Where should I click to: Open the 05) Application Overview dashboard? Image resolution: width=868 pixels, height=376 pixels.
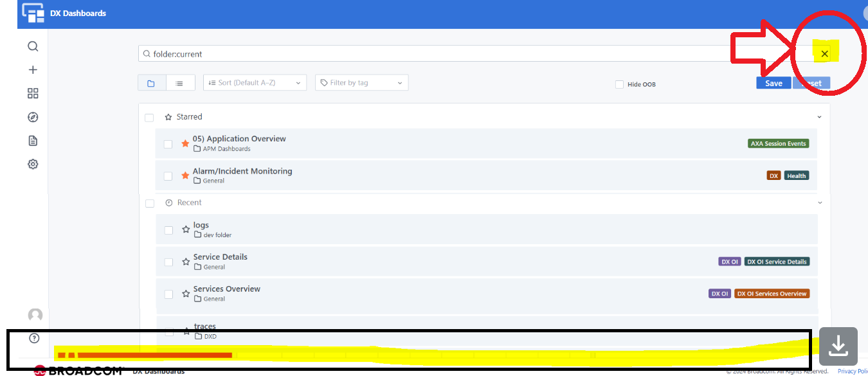tap(239, 139)
